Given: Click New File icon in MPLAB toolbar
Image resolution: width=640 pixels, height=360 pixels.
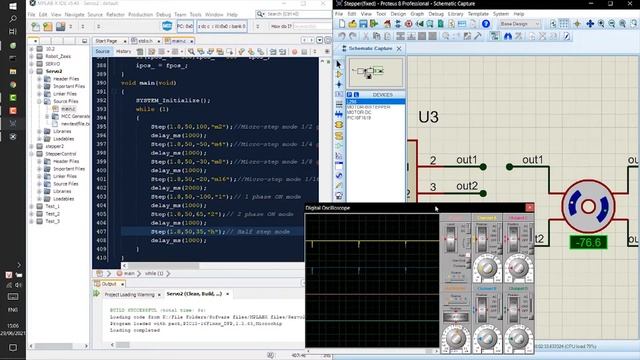Looking at the screenshot, I should (36, 27).
